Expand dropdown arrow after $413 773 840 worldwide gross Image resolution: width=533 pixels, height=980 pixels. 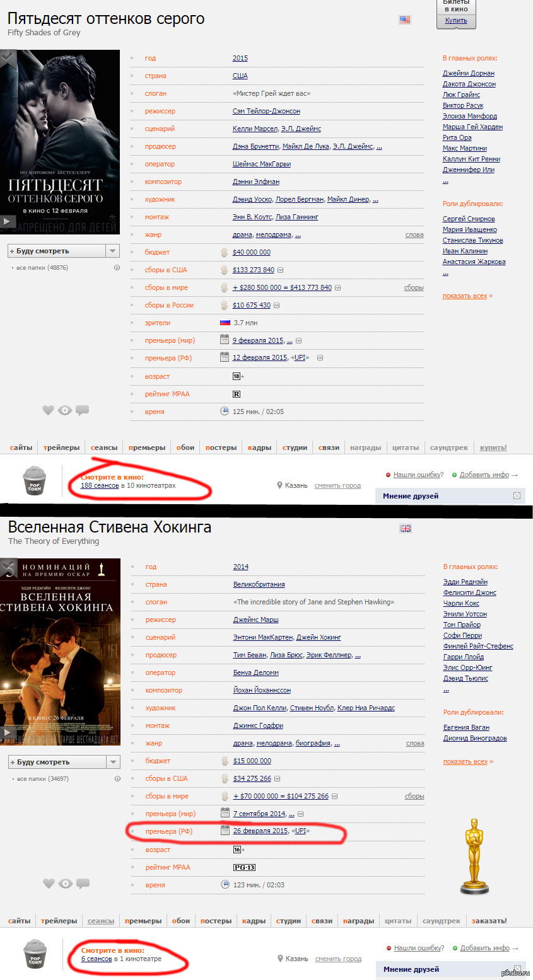point(337,287)
